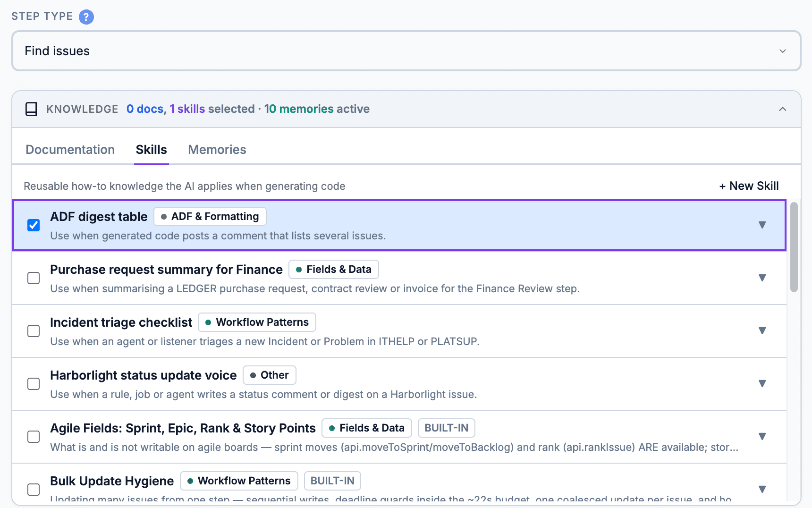The width and height of the screenshot is (812, 508).
Task: Uncheck the ADF digest table skill
Action: (34, 225)
